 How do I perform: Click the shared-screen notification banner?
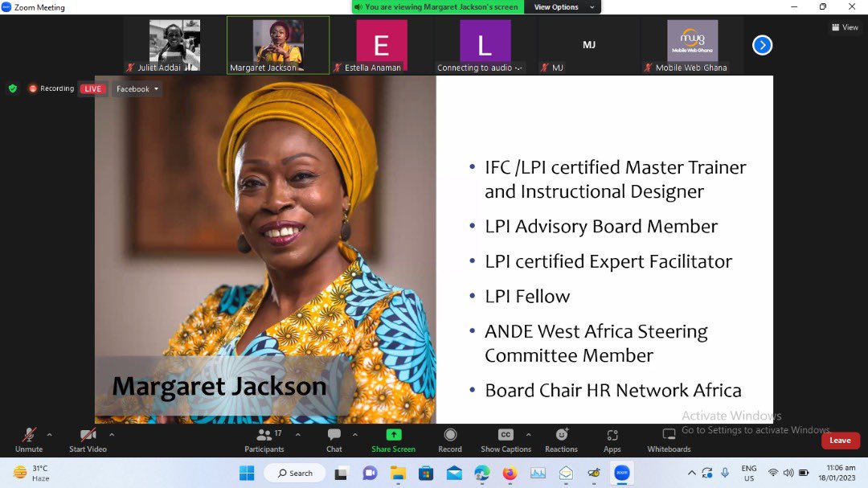[x=438, y=7]
